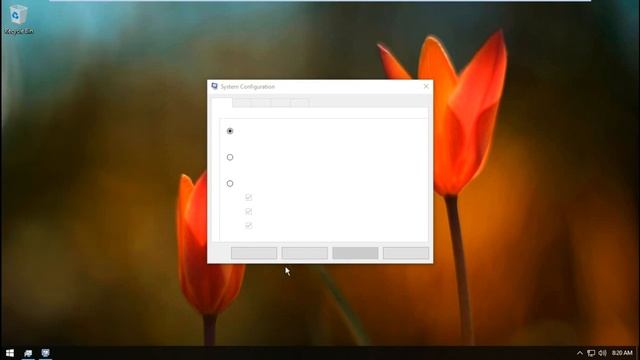Toggle the last greyed checkbox in System Configuration
The height and width of the screenshot is (360, 640).
249,225
